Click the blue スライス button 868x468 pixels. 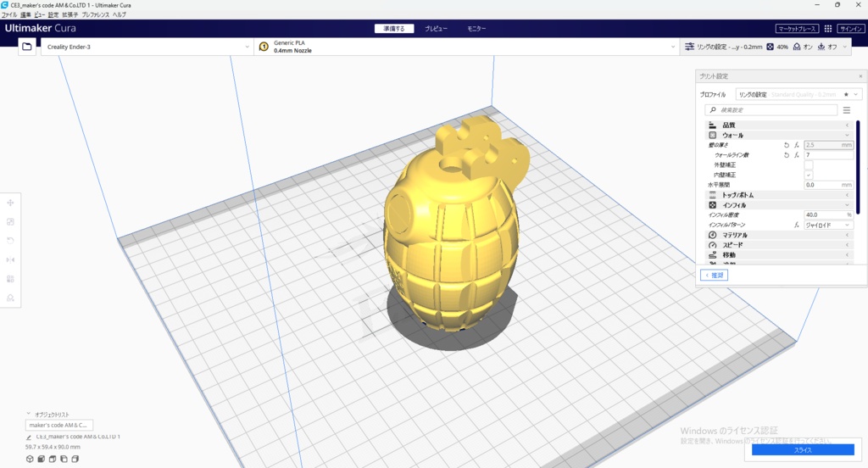click(x=803, y=449)
